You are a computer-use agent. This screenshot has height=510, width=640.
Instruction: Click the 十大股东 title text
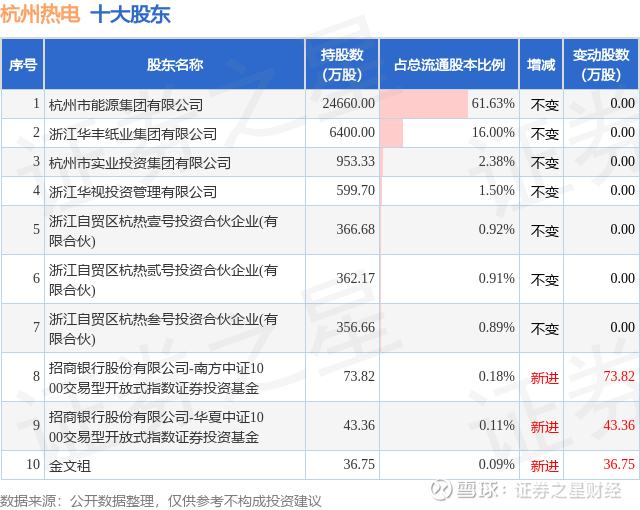point(130,14)
